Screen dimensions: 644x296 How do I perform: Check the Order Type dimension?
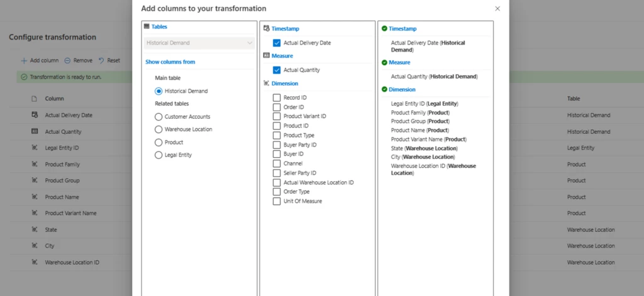coord(277,192)
